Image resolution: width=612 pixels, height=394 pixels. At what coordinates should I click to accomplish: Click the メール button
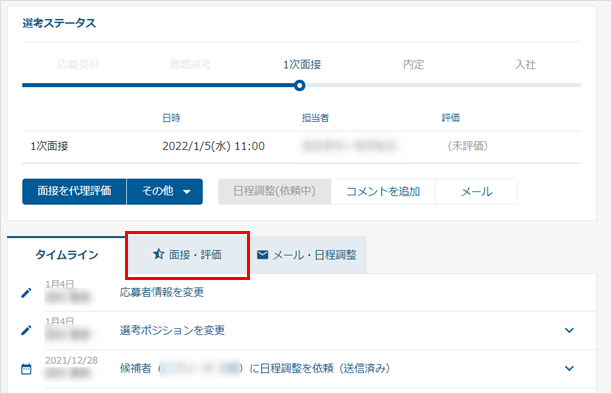click(476, 192)
